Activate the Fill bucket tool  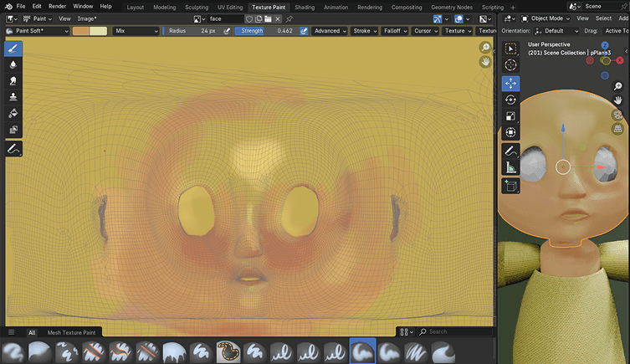(14, 114)
